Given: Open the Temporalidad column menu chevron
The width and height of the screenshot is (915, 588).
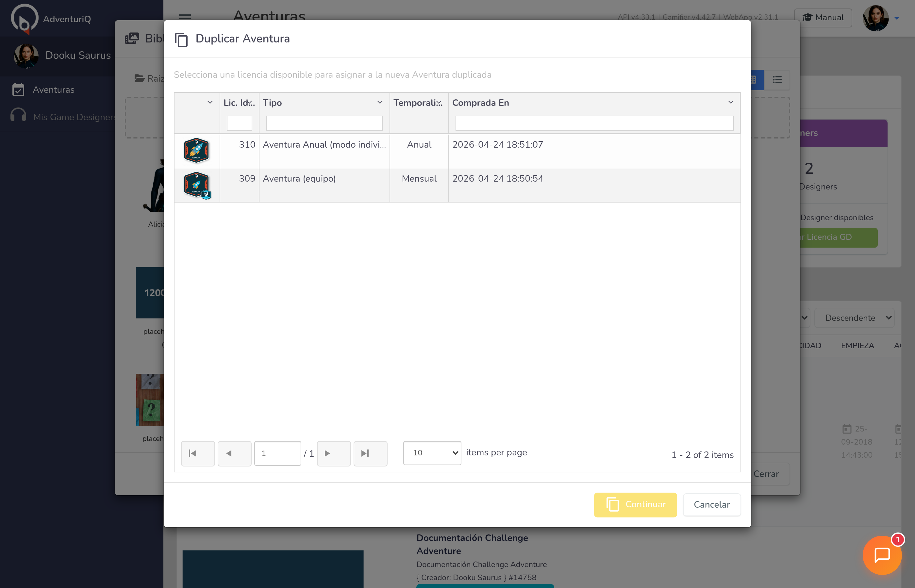Looking at the screenshot, I should pyautogui.click(x=439, y=103).
